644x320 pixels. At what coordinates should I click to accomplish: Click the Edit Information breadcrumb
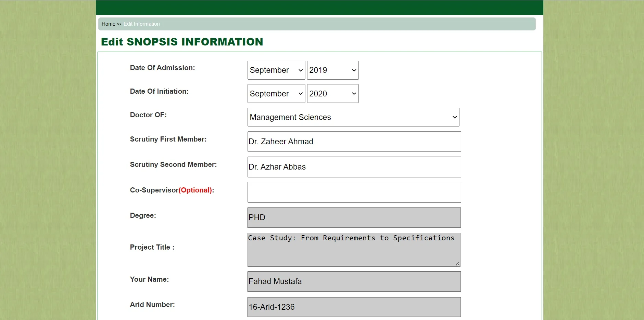point(141,24)
